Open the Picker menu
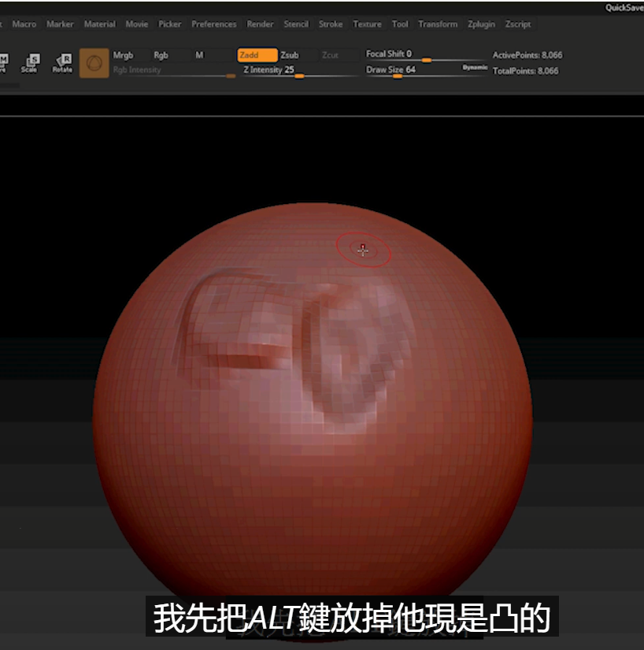 pyautogui.click(x=170, y=24)
